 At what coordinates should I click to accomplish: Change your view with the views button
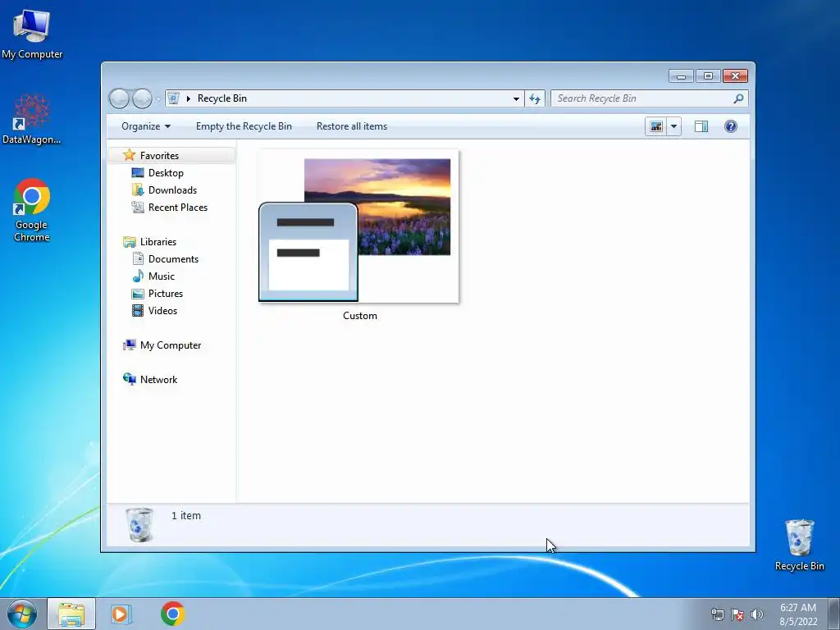655,126
